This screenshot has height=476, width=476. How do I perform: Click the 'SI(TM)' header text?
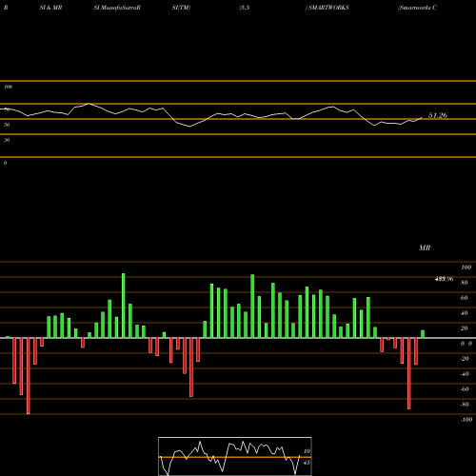tap(181, 8)
